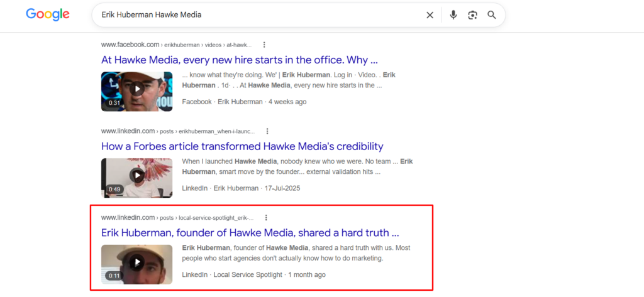Open 'Erik Huberman, founder of Hawke Media' result
Image resolution: width=644 pixels, height=297 pixels.
(250, 232)
